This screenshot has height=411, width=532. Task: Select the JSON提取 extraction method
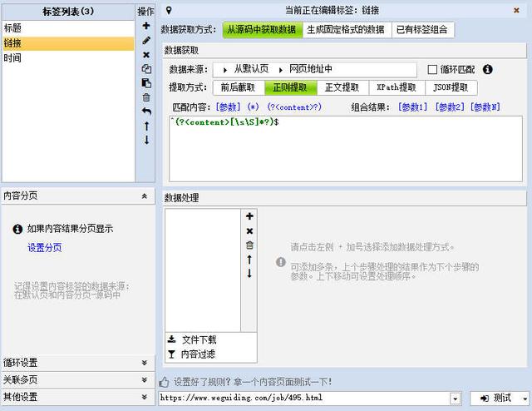click(x=451, y=87)
